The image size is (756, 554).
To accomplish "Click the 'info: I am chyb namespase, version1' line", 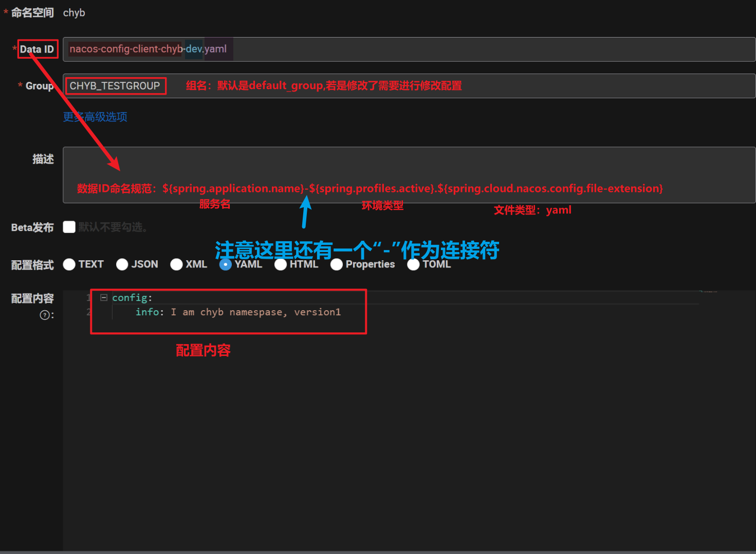I will point(238,312).
